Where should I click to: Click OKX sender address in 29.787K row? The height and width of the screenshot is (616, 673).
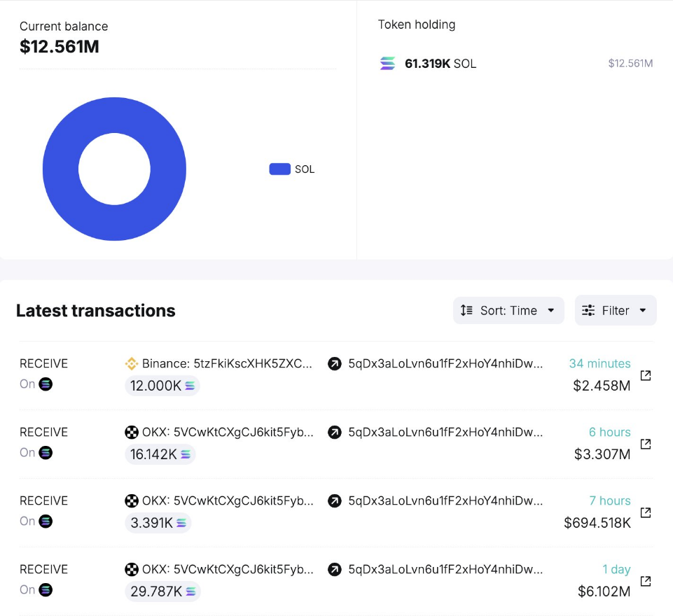[x=227, y=570]
